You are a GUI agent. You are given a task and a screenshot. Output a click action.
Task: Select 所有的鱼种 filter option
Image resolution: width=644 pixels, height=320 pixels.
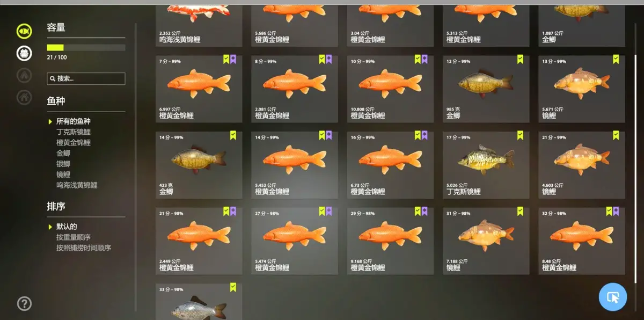coord(73,121)
